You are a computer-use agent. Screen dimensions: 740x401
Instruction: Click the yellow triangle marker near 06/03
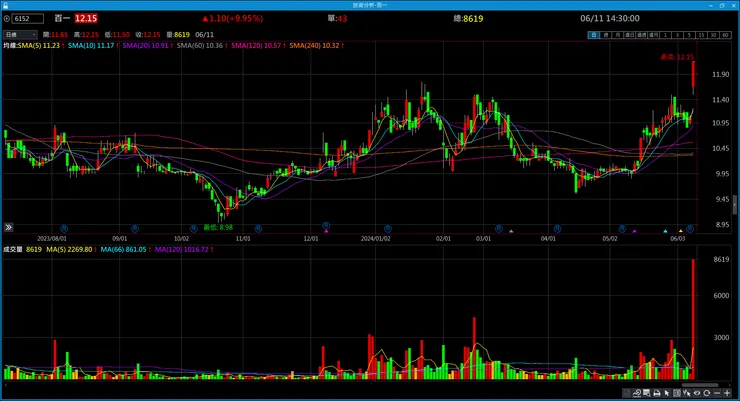[x=681, y=231]
